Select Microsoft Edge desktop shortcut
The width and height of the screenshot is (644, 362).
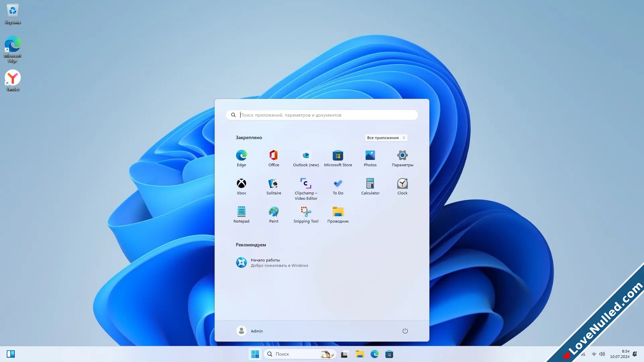pyautogui.click(x=13, y=49)
